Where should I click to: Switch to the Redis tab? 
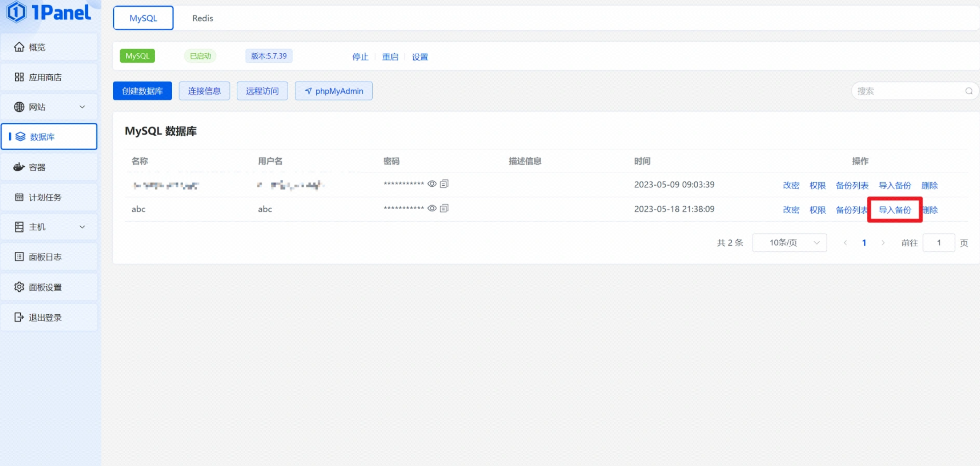pos(202,18)
